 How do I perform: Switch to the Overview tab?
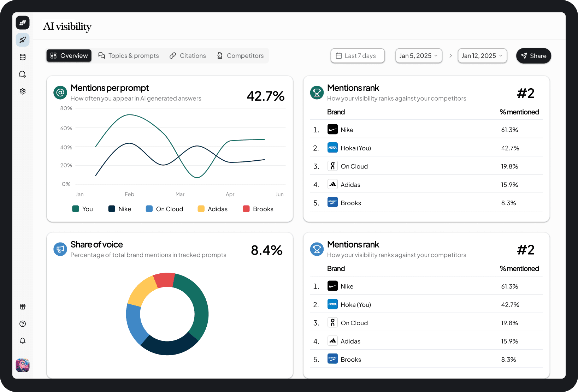point(69,56)
